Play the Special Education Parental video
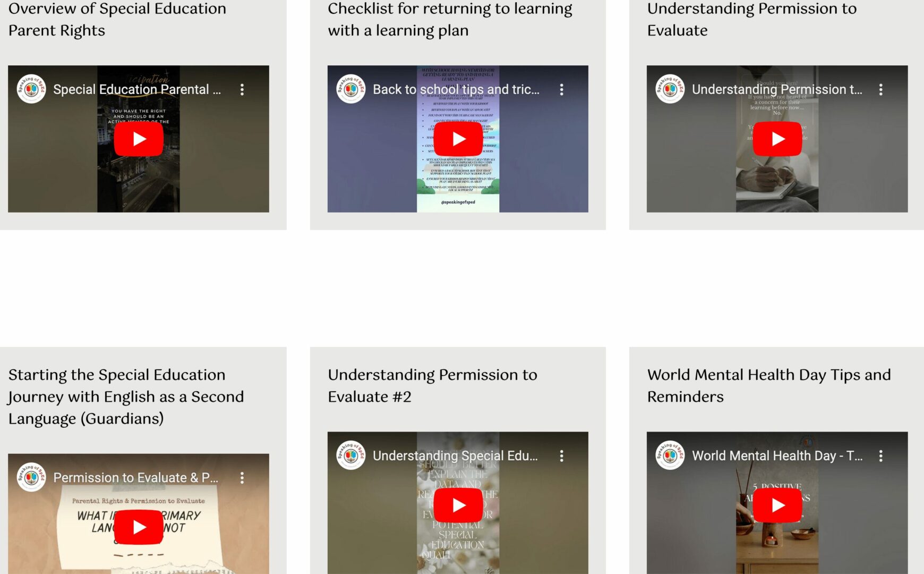Viewport: 924px width, 574px height. pos(139,139)
